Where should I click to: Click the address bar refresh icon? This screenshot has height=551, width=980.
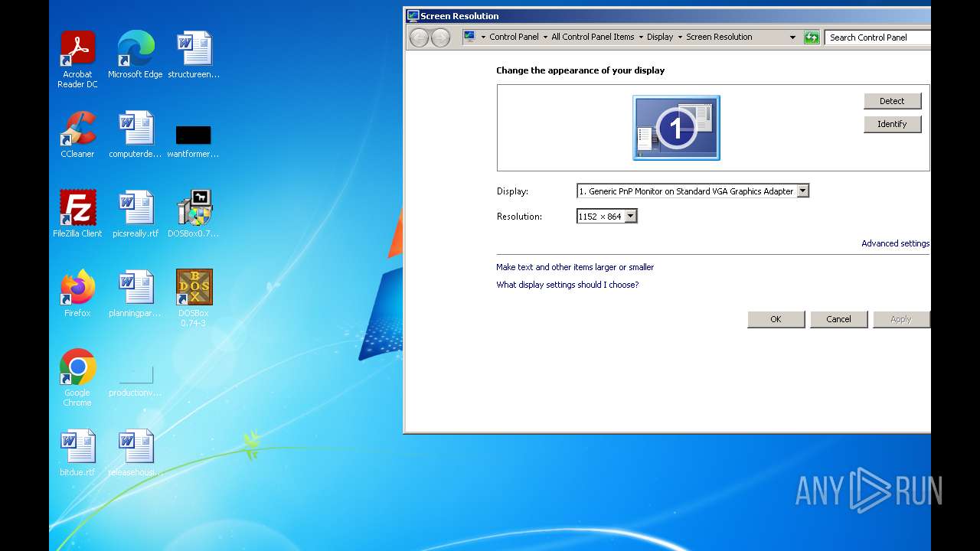(x=812, y=37)
